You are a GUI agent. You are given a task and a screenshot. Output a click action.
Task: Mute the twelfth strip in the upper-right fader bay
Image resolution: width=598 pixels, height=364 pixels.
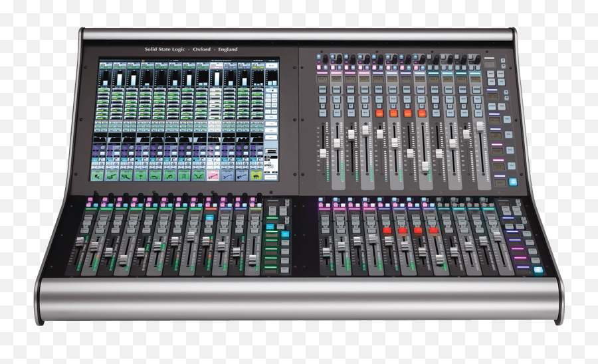(478, 112)
